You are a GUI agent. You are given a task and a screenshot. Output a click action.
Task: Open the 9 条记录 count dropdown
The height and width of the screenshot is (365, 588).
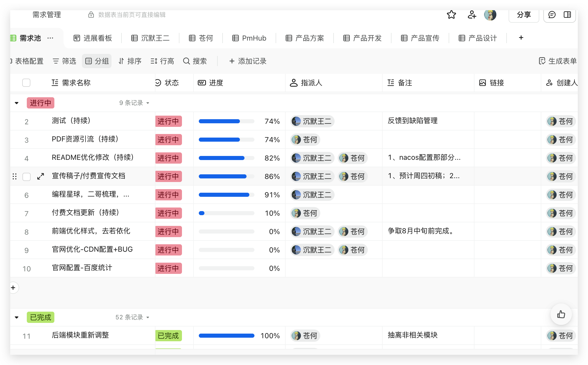[x=134, y=103]
